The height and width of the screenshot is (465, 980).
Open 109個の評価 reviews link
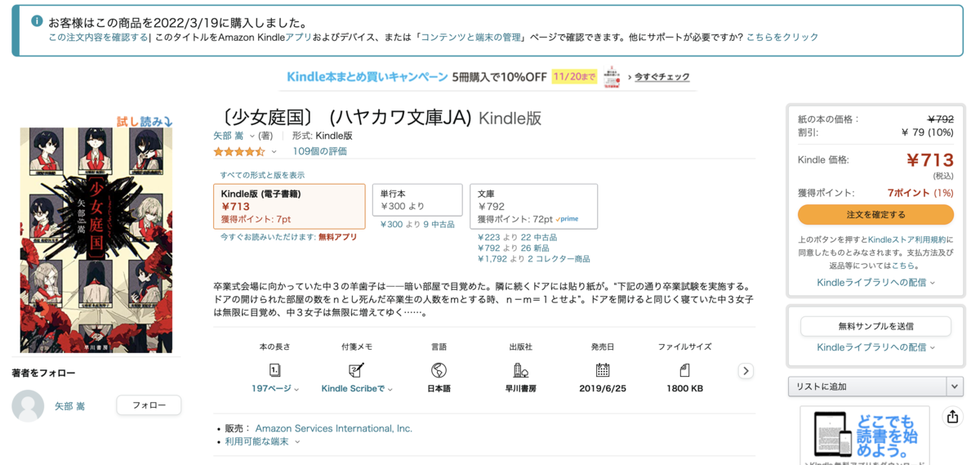319,151
